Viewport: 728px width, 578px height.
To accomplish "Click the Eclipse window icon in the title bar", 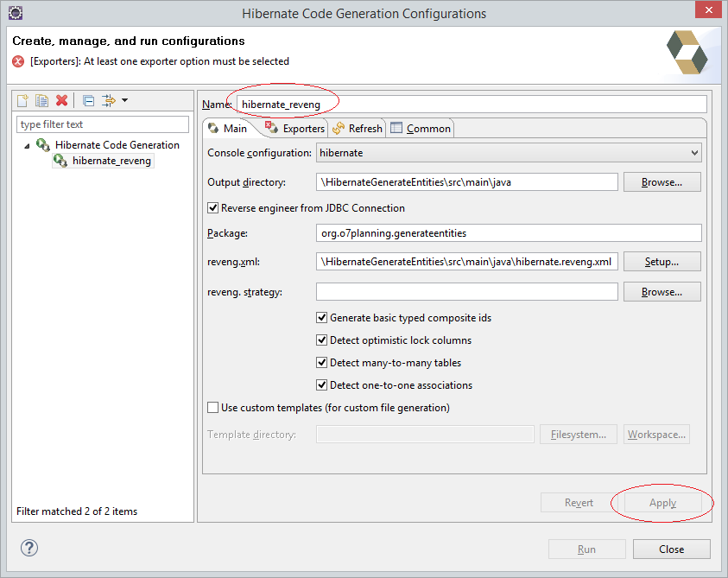I will pyautogui.click(x=16, y=13).
